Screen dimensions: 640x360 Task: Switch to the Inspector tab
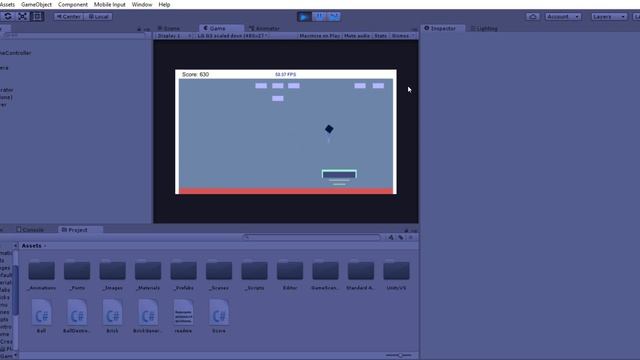442,28
